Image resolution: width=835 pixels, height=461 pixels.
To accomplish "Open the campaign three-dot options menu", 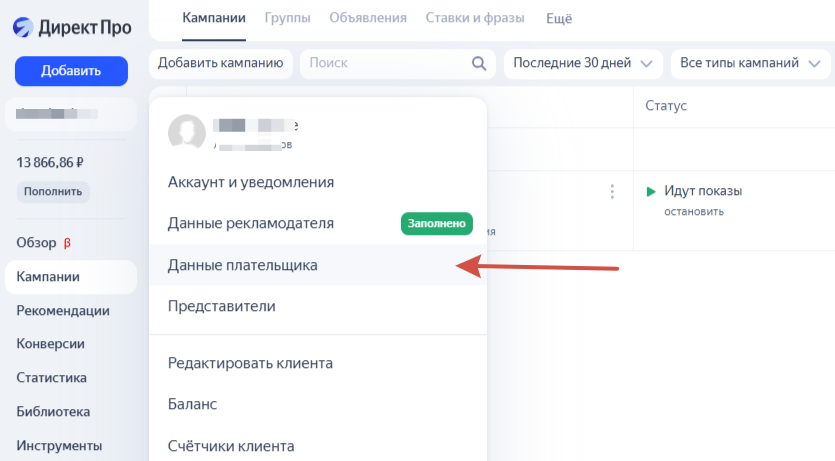I will pos(611,192).
